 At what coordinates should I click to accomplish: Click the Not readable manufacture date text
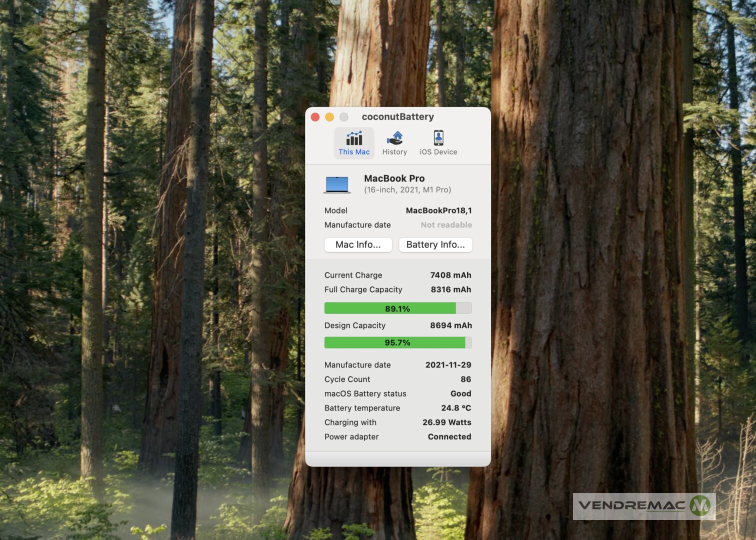click(446, 225)
